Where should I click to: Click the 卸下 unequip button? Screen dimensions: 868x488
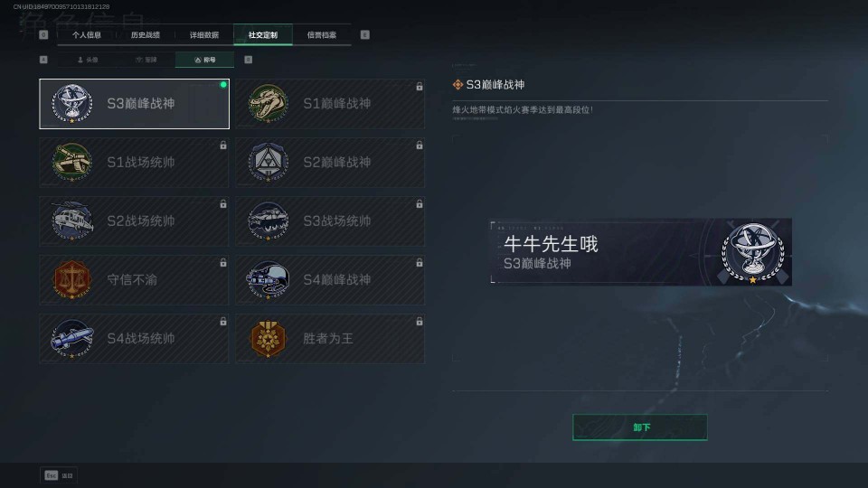click(640, 427)
